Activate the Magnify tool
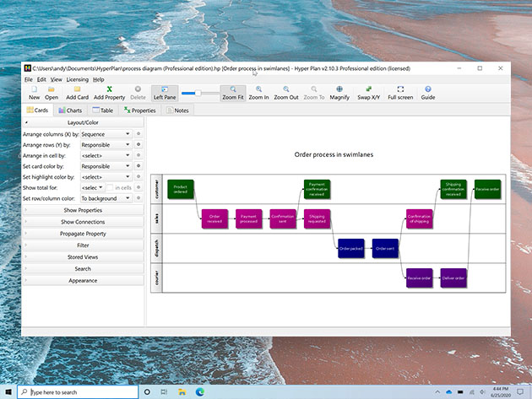This screenshot has height=399, width=532. click(x=339, y=92)
